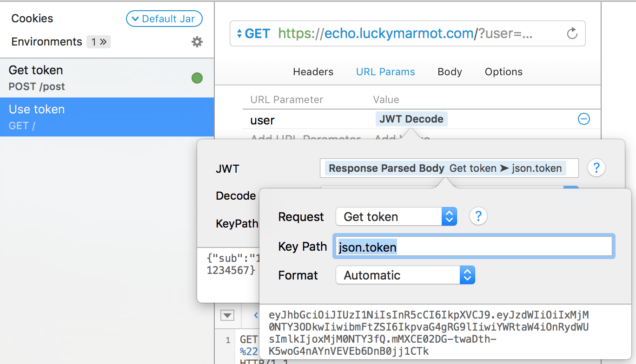Open the Request dropdown showing Get token
The image size is (636, 364).
pos(396,217)
